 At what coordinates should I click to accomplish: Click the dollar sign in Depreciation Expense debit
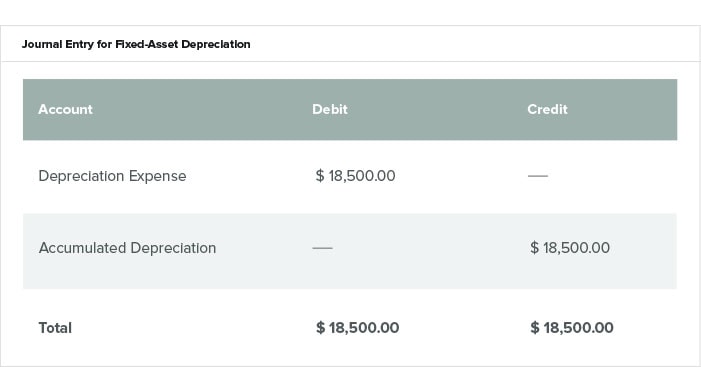click(320, 176)
